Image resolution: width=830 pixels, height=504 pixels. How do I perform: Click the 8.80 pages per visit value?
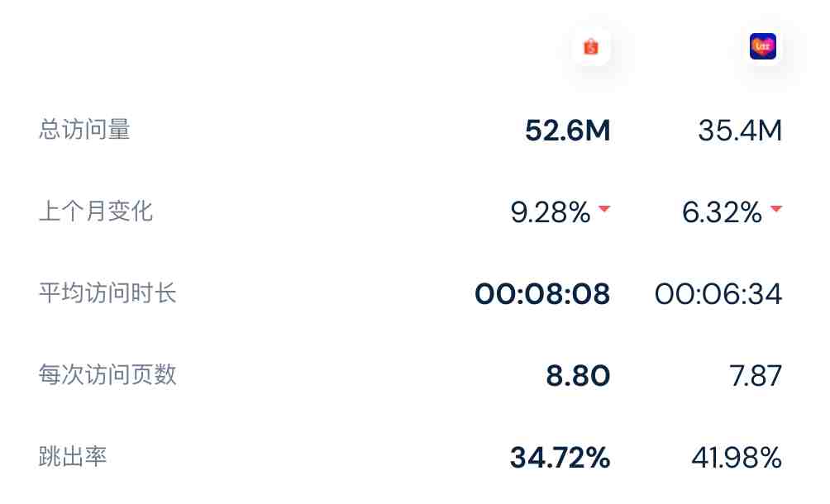pyautogui.click(x=578, y=376)
